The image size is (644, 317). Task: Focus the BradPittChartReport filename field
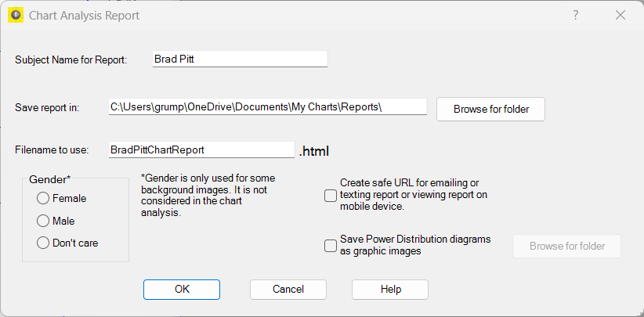201,149
